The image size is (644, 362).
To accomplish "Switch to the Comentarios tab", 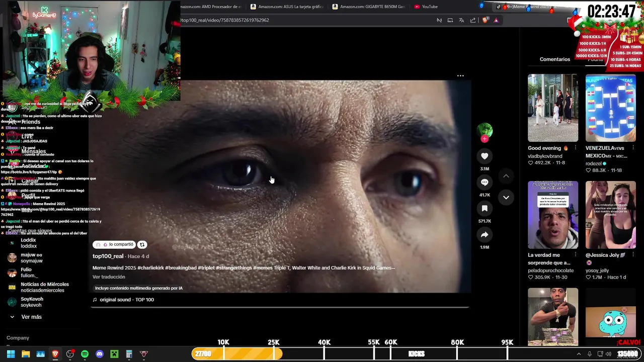I will tap(555, 59).
